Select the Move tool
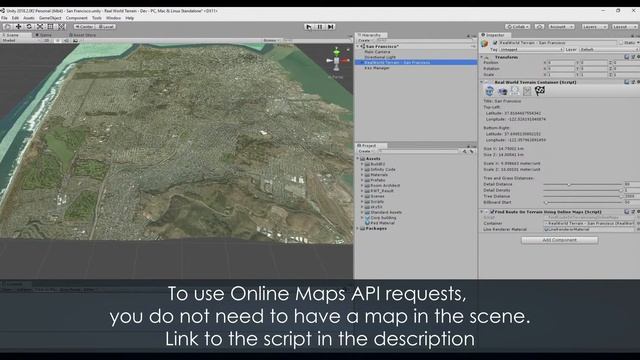640x360 pixels. pos(18,27)
